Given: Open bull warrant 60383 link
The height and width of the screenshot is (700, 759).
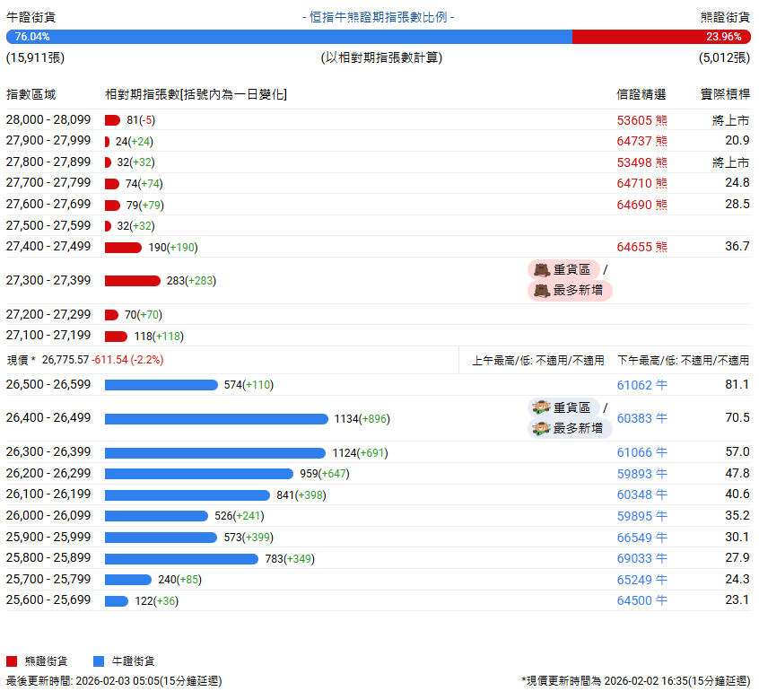Looking at the screenshot, I should [641, 418].
